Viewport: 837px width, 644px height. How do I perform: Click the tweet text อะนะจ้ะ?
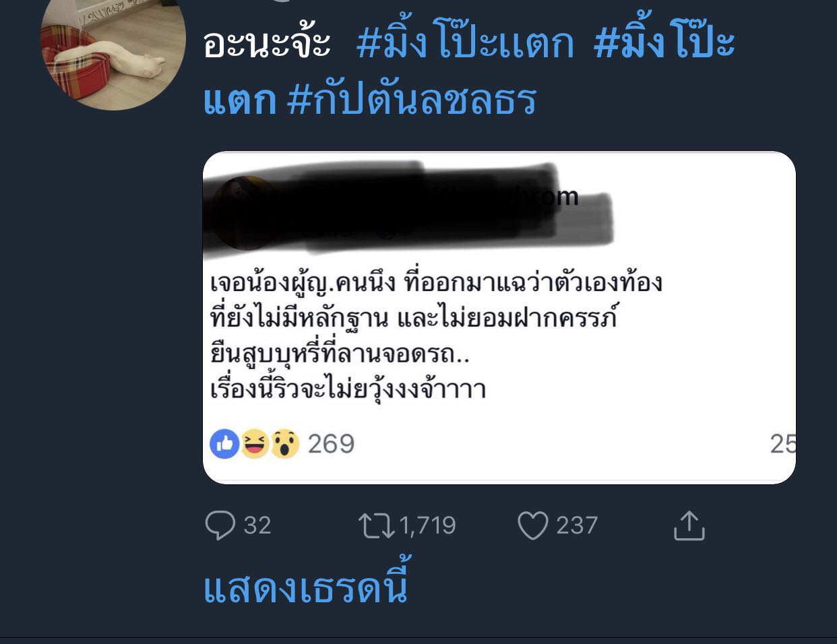pyautogui.click(x=267, y=43)
